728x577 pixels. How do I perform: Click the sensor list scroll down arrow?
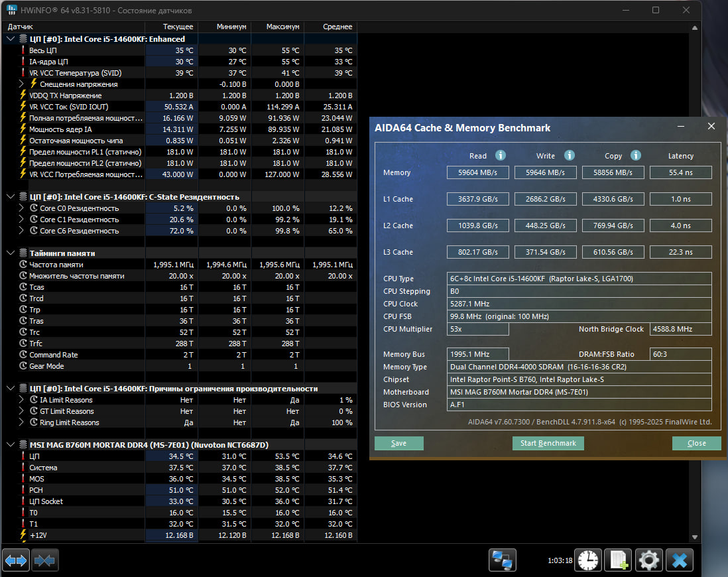pos(695,537)
